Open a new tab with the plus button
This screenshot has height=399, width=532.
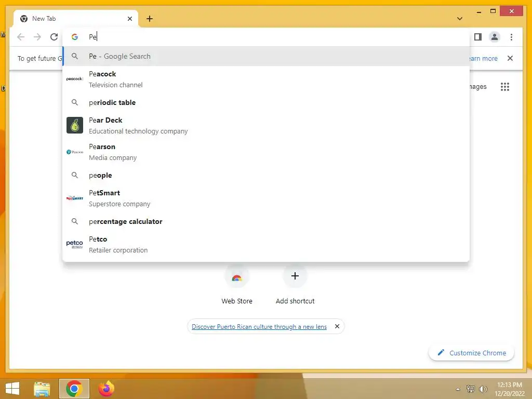coord(150,19)
